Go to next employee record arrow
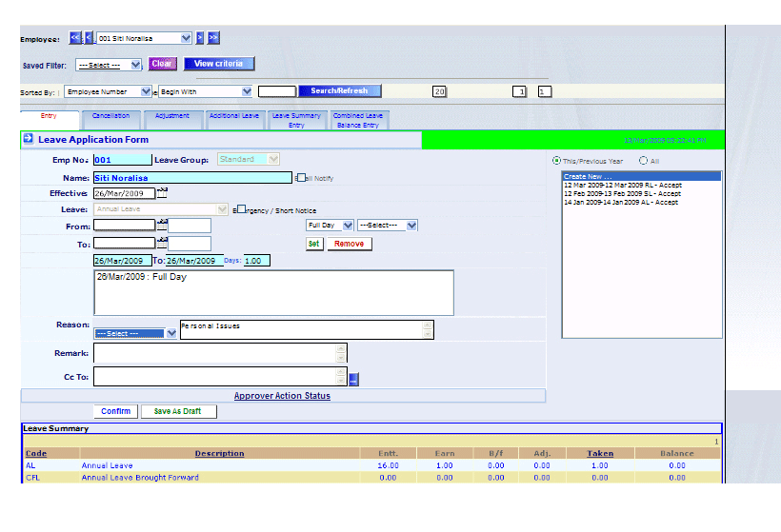The width and height of the screenshot is (781, 532). 200,38
